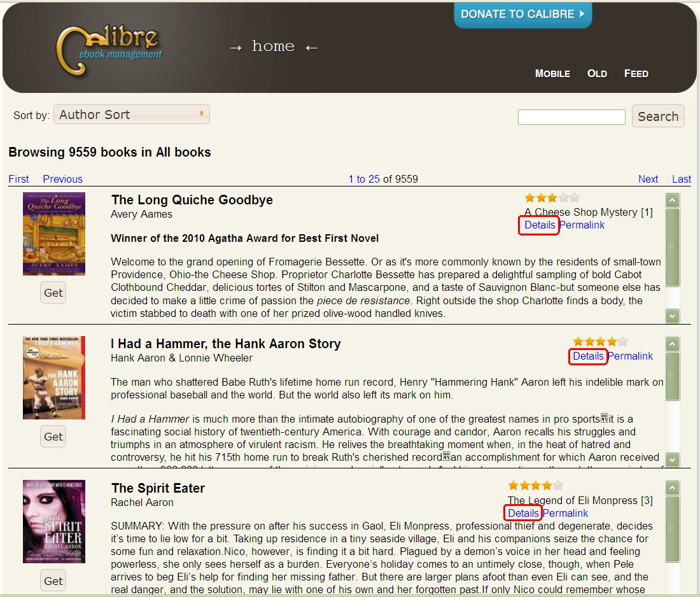700x597 pixels.
Task: Click the Search button
Action: click(x=658, y=116)
